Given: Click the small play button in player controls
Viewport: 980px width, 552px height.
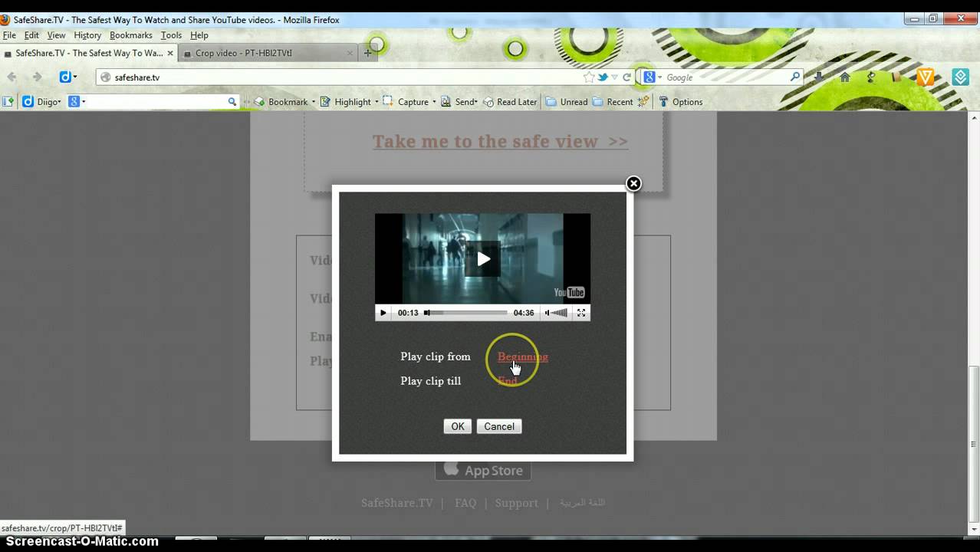Looking at the screenshot, I should [x=383, y=313].
